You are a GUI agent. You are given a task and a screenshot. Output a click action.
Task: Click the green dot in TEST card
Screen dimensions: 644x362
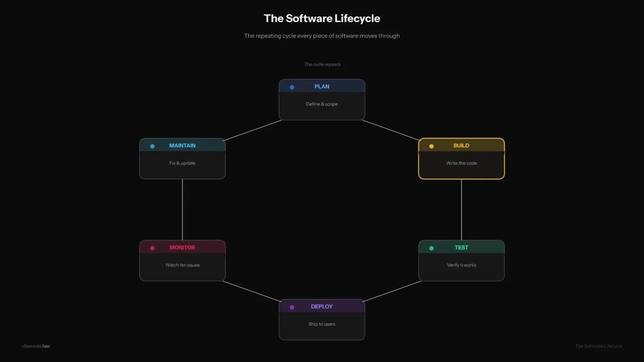pyautogui.click(x=431, y=248)
